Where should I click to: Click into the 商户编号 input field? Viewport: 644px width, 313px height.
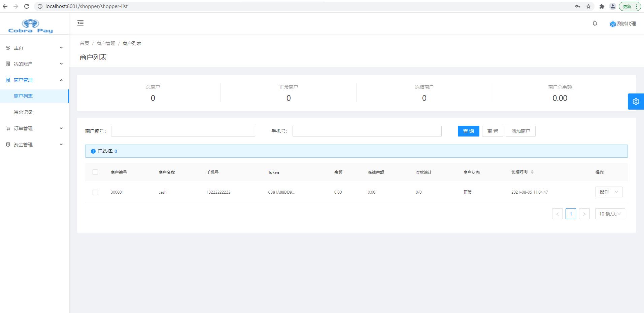click(x=183, y=131)
